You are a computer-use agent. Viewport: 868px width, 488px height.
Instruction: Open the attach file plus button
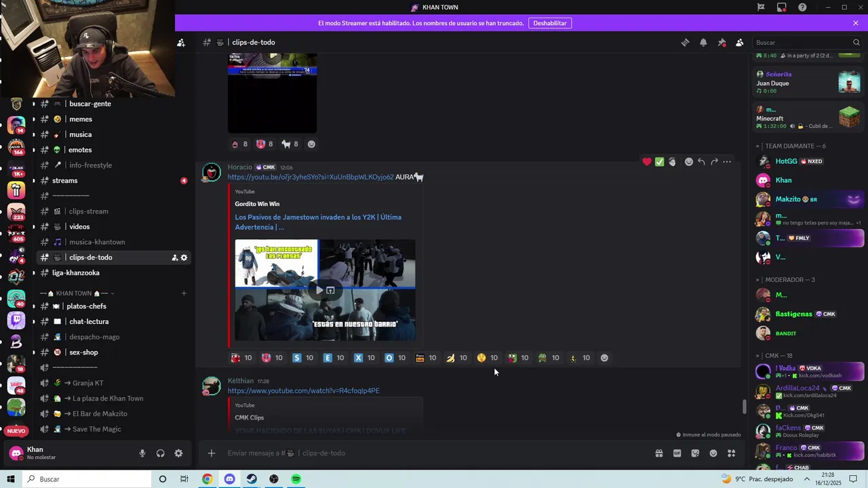coord(212,453)
